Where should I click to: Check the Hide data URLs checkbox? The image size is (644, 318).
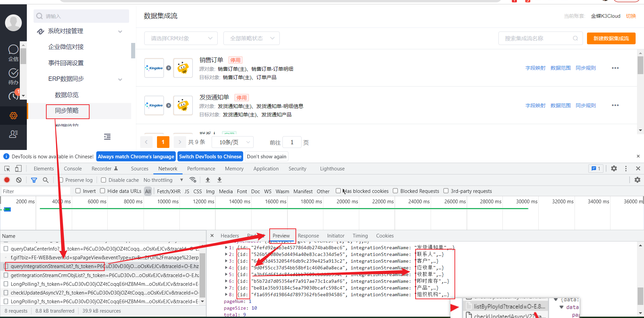103,191
